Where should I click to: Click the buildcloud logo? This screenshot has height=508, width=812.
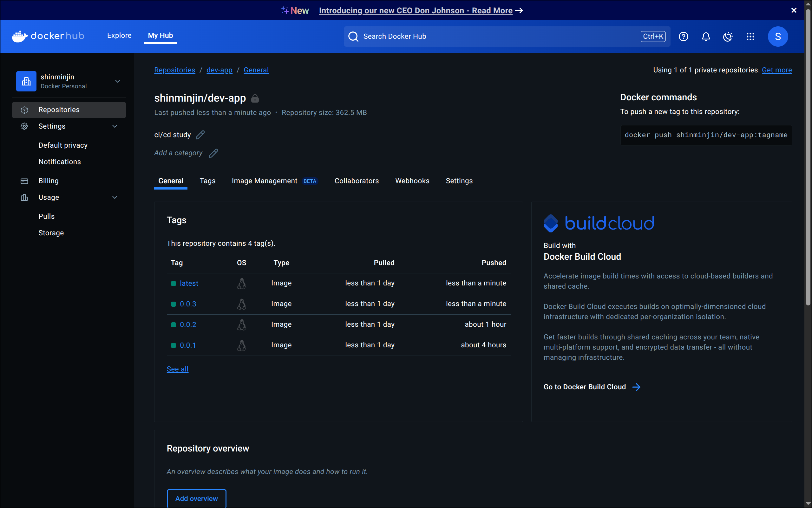599,223
